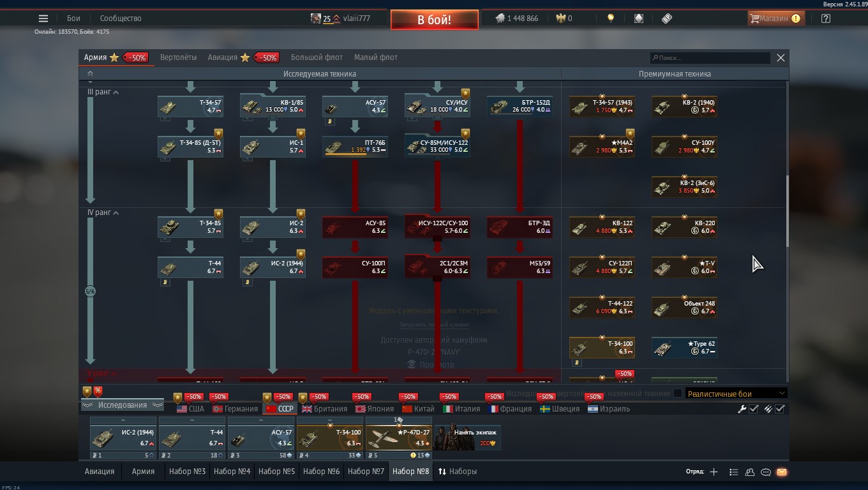The height and width of the screenshot is (490, 868).
Task: Click the ammo auto-refill icon
Action: 768,409
